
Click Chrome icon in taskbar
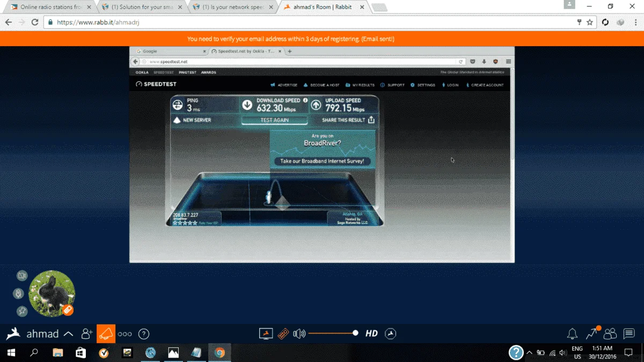pos(219,353)
